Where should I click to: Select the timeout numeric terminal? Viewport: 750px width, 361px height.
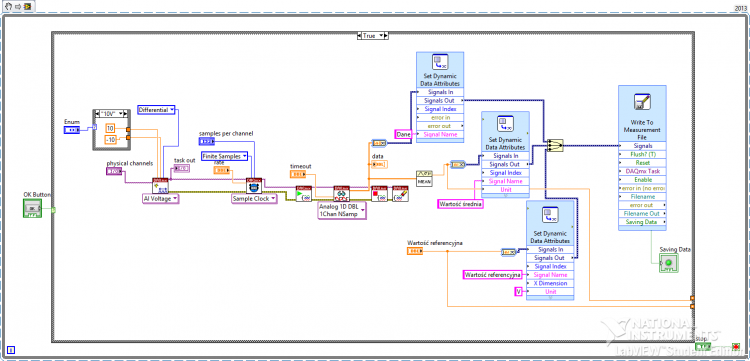298,174
